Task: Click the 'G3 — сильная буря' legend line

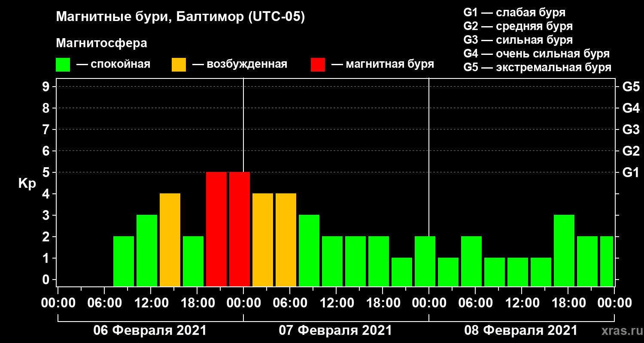Action: click(x=518, y=40)
